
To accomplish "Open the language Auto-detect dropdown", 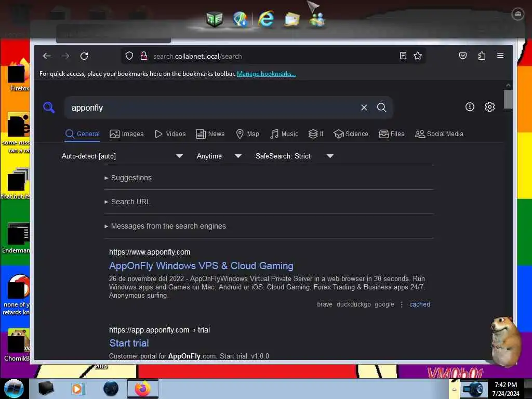I will [123, 156].
